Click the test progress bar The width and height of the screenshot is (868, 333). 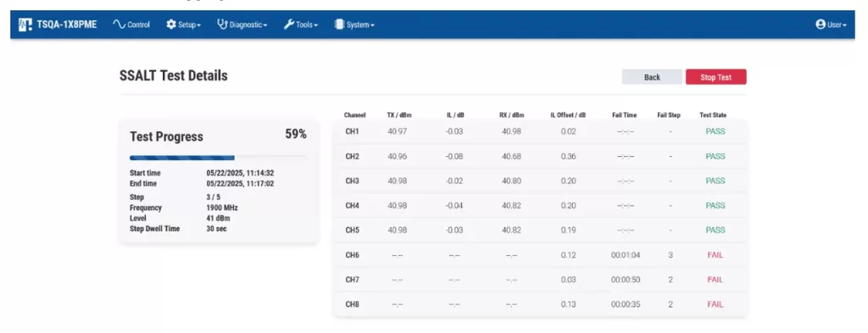[218, 158]
